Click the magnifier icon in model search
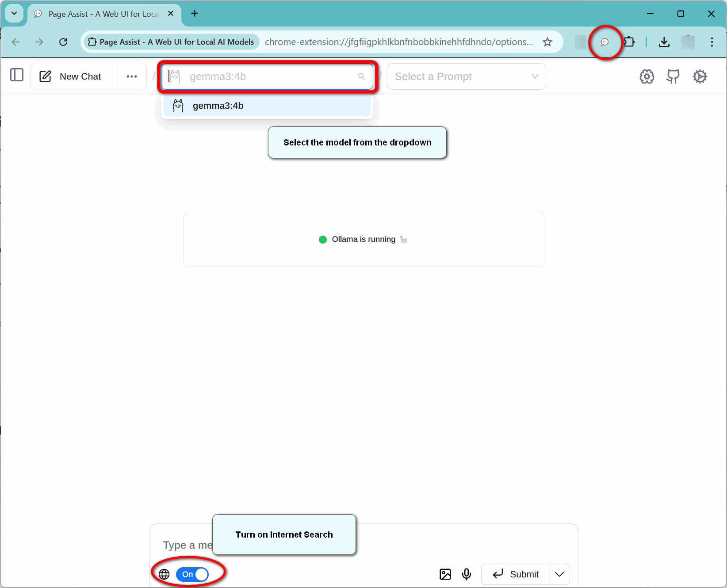Screen dimensions: 727x588 [x=362, y=76]
